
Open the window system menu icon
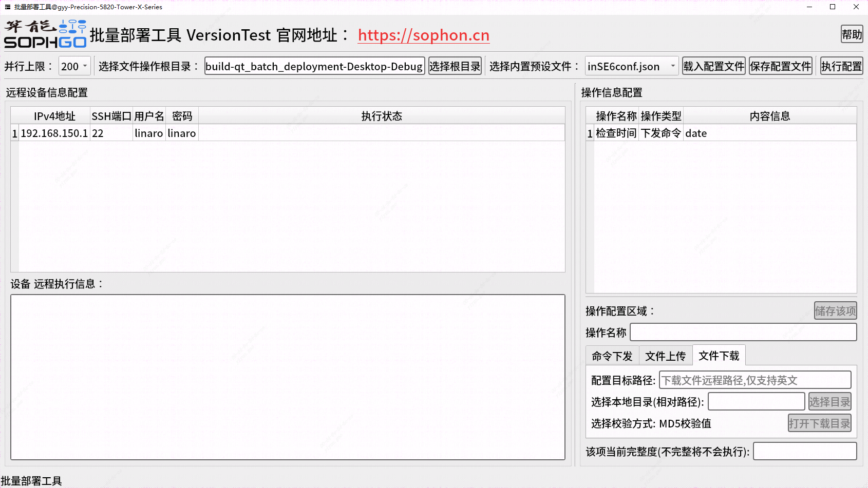coord(7,7)
